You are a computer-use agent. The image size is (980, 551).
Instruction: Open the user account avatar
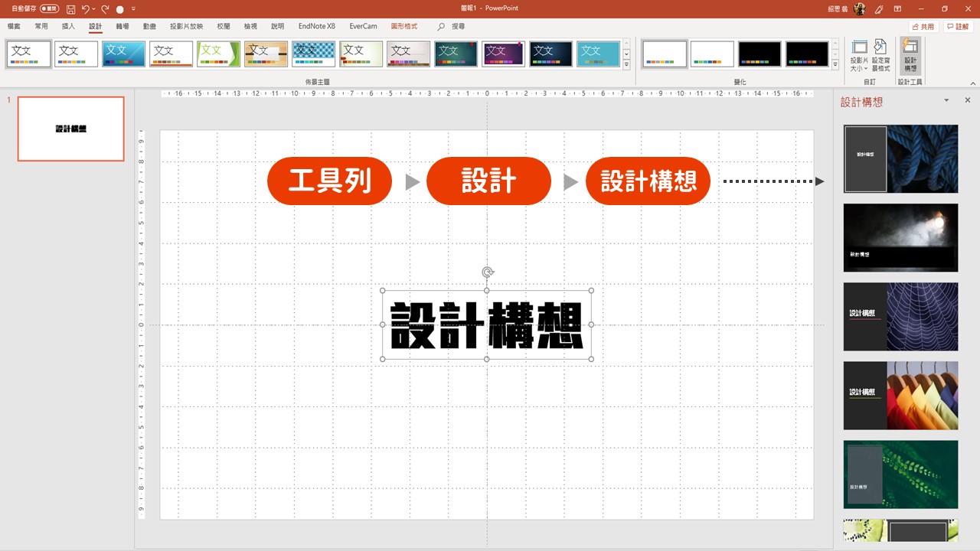point(860,8)
